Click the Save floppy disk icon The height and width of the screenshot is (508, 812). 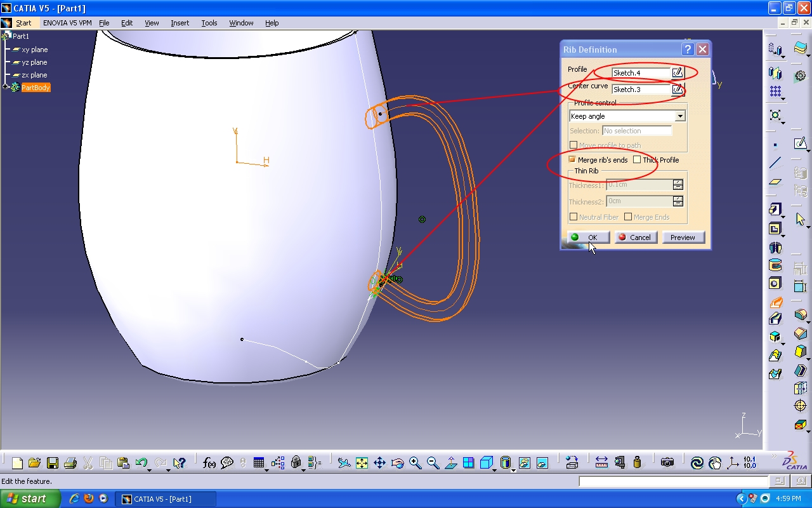[53, 463]
